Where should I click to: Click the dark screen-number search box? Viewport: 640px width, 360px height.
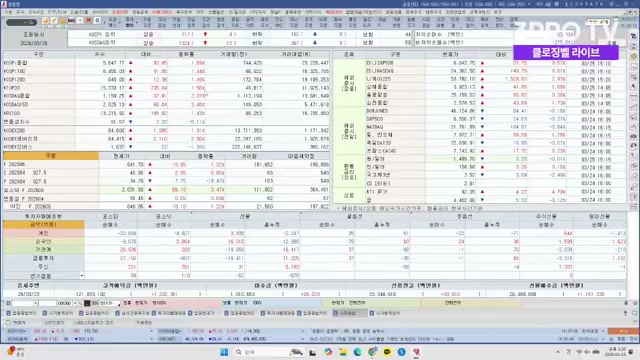tap(21, 22)
